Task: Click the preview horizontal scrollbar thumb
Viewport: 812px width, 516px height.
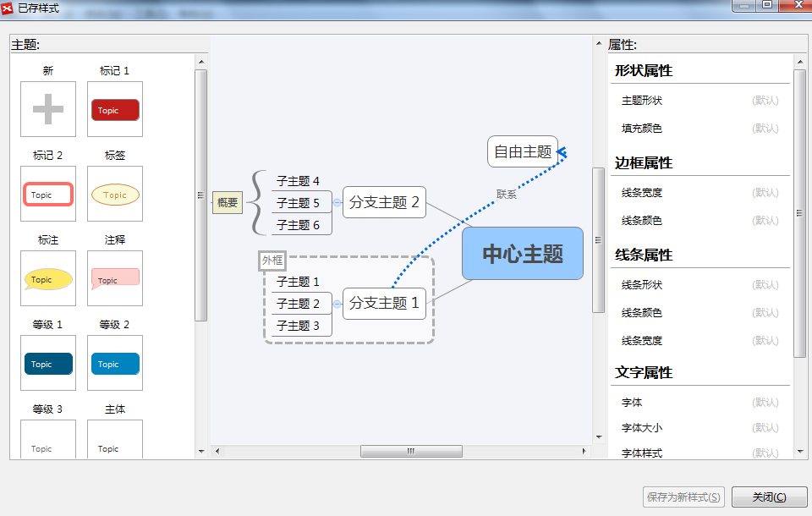Action: [x=411, y=451]
